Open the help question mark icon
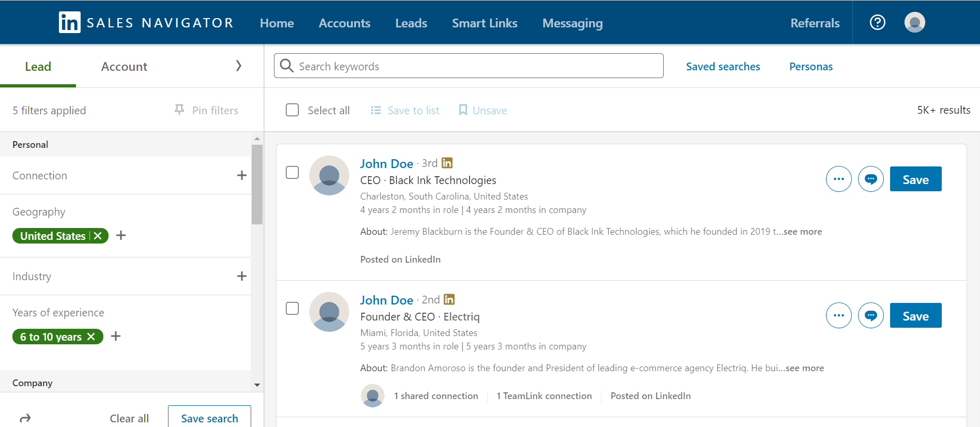The height and width of the screenshot is (427, 980). [878, 22]
